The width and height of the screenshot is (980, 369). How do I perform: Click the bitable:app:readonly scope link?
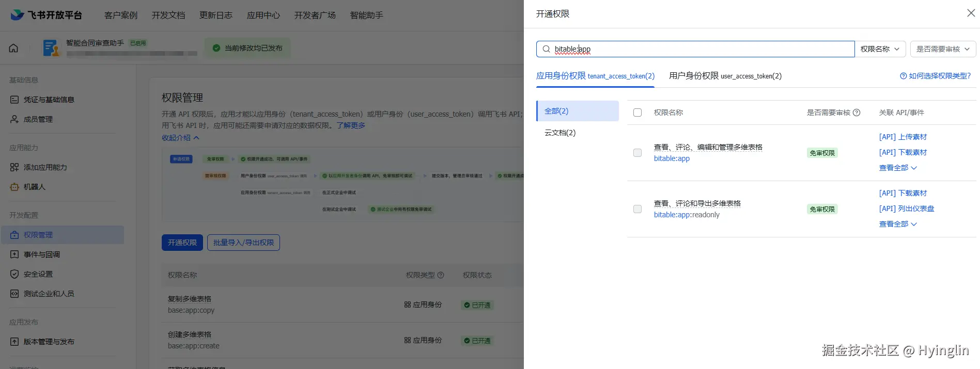click(x=687, y=215)
